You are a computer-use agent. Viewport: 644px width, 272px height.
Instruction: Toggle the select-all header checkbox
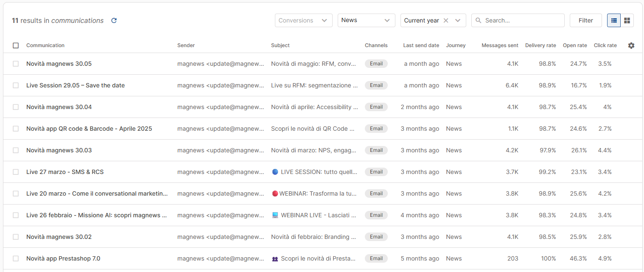[16, 45]
